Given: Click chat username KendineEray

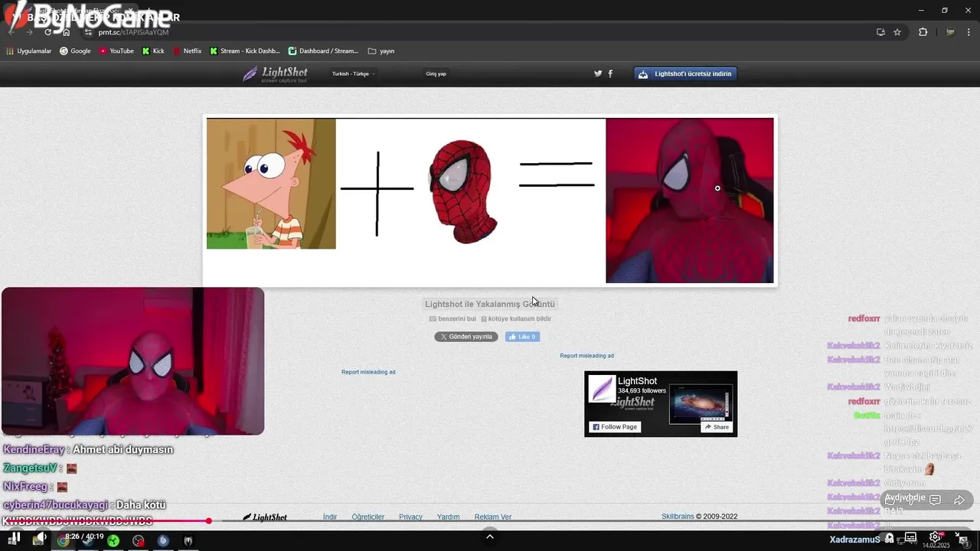Looking at the screenshot, I should point(34,450).
